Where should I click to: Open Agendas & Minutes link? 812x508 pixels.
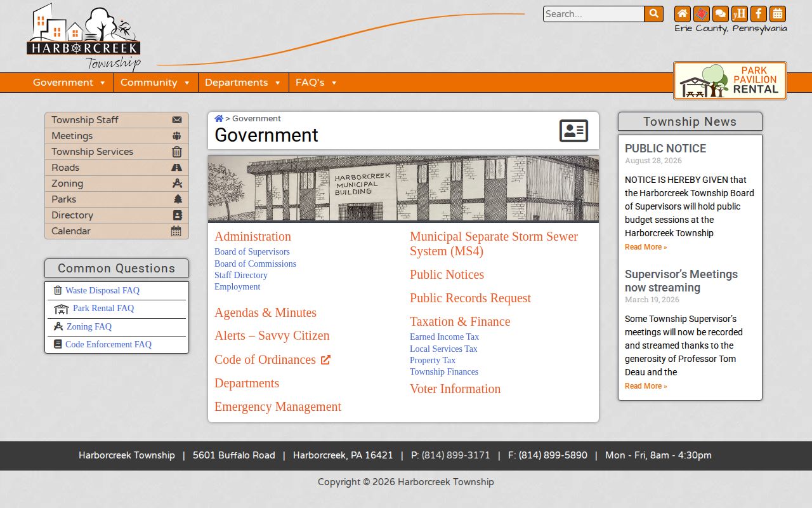click(x=265, y=312)
